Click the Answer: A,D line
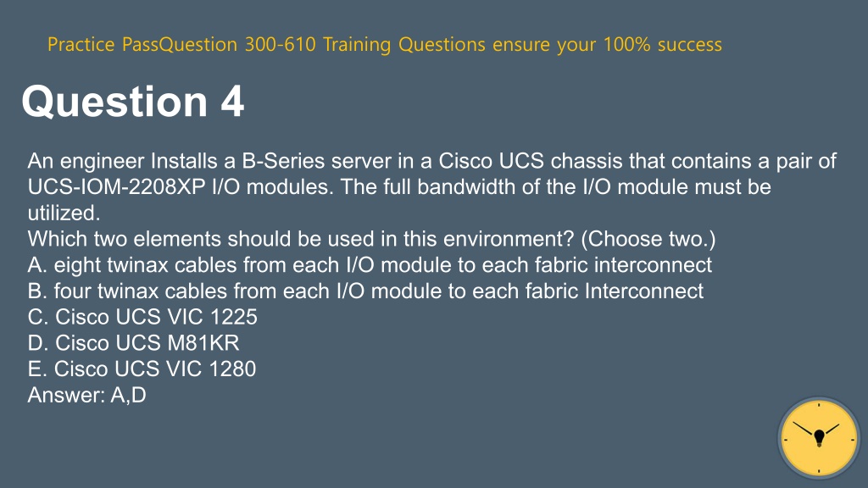This screenshot has width=868, height=488. [x=87, y=395]
